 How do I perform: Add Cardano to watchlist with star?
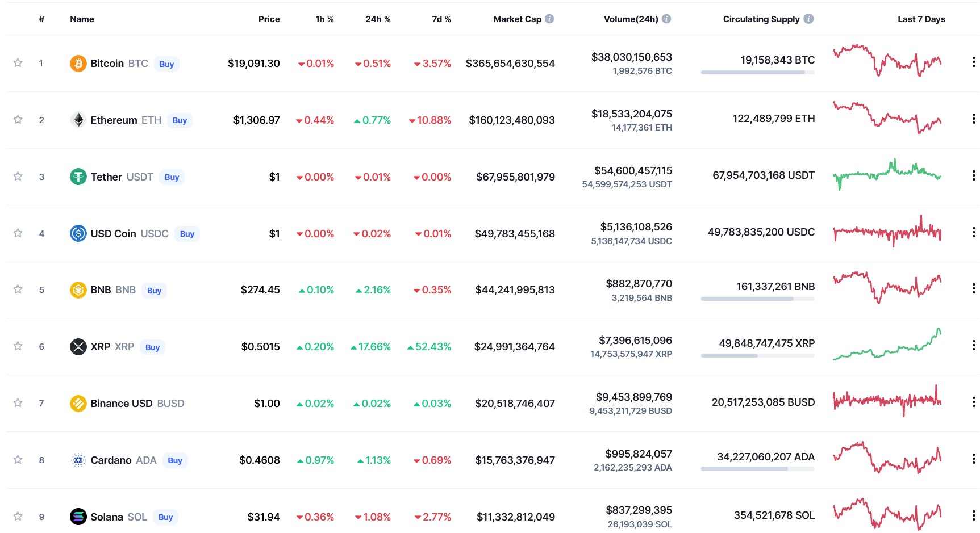click(18, 459)
